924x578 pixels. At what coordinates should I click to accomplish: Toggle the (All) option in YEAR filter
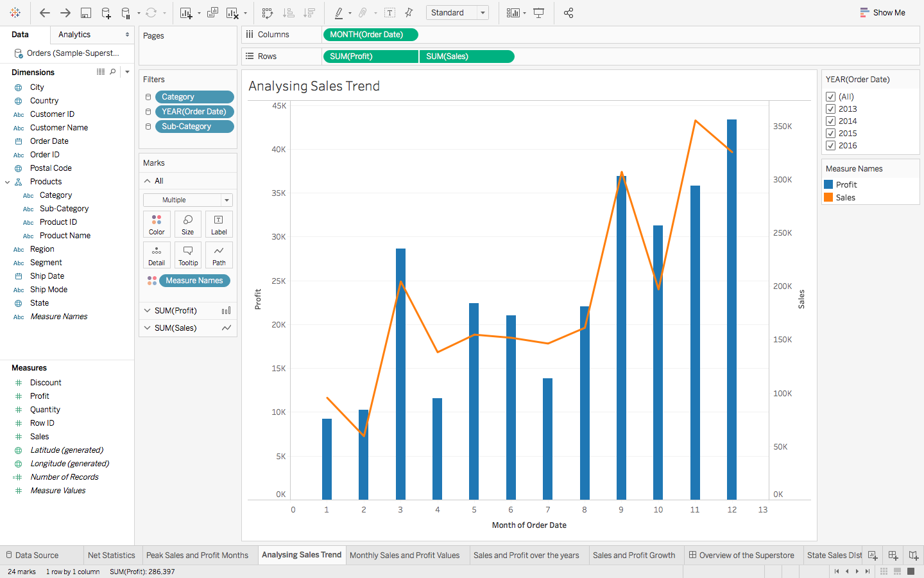(x=831, y=96)
